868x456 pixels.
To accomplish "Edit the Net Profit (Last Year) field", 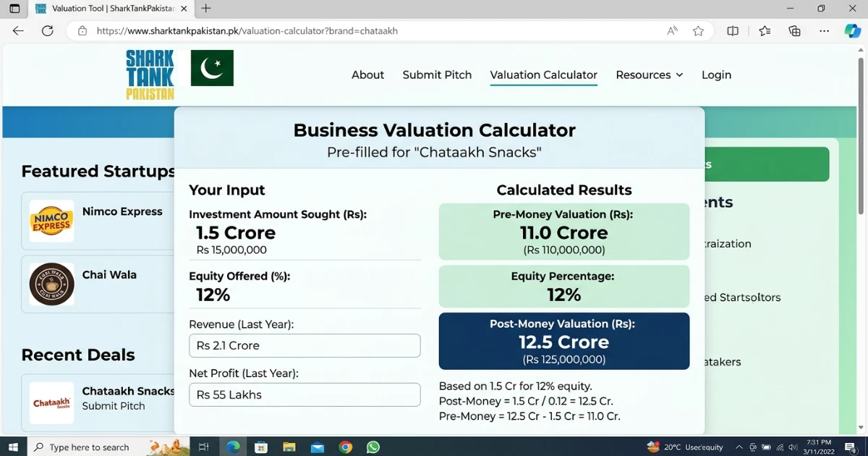I will coord(305,394).
